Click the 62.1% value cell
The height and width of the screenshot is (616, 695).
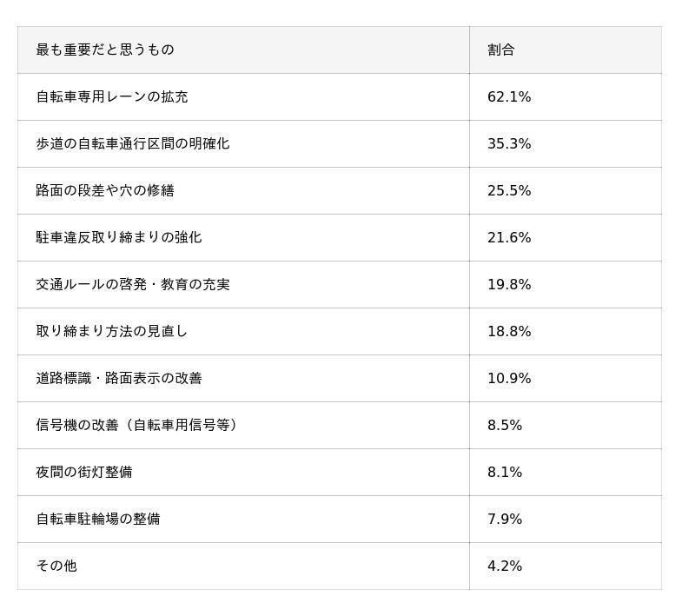click(x=566, y=96)
